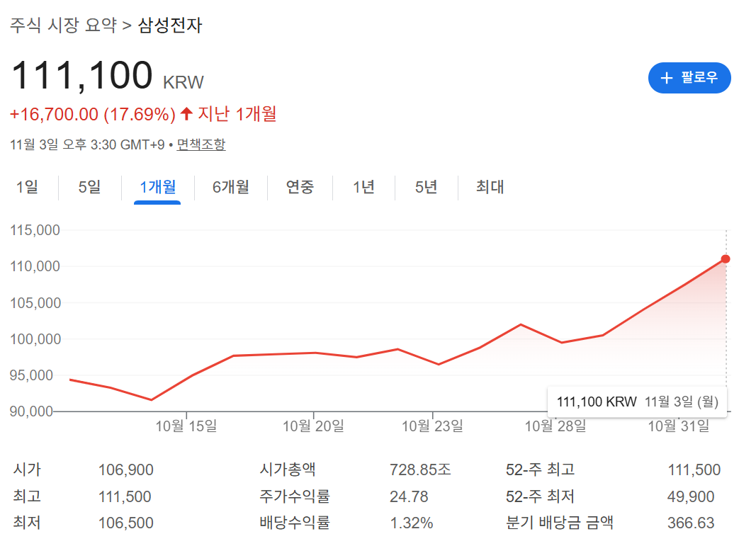Click the 팔로우 follow button

pyautogui.click(x=689, y=78)
